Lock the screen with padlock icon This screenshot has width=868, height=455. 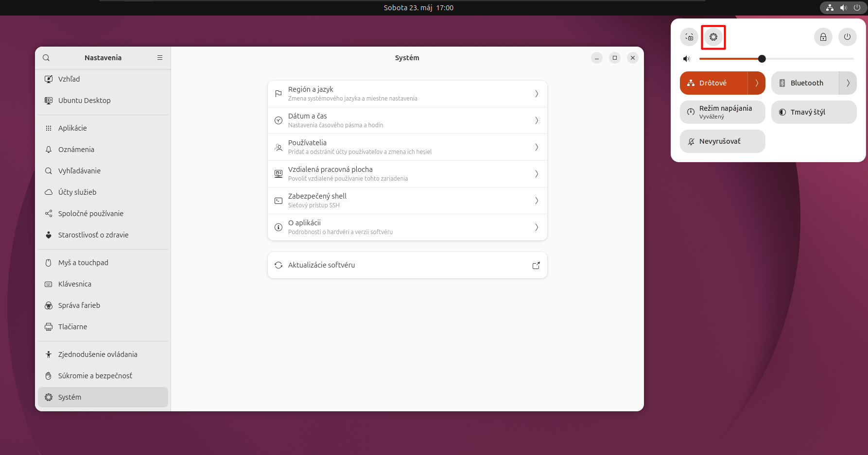pos(823,37)
